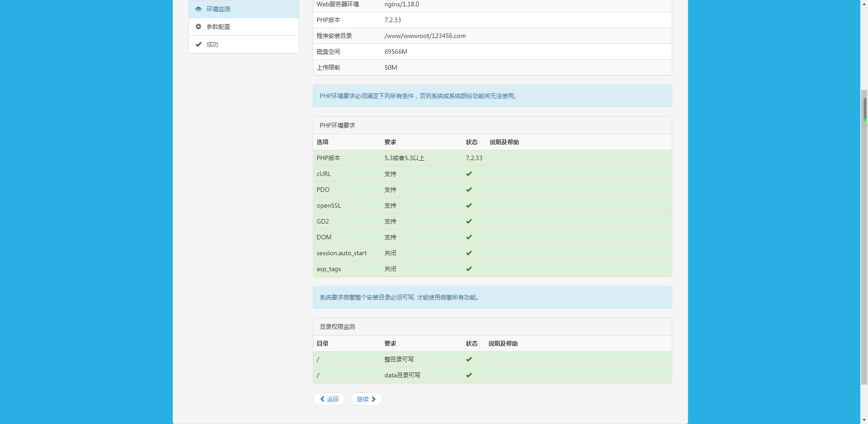Click the green check for session.auto_start
This screenshot has height=424, width=868.
click(469, 253)
